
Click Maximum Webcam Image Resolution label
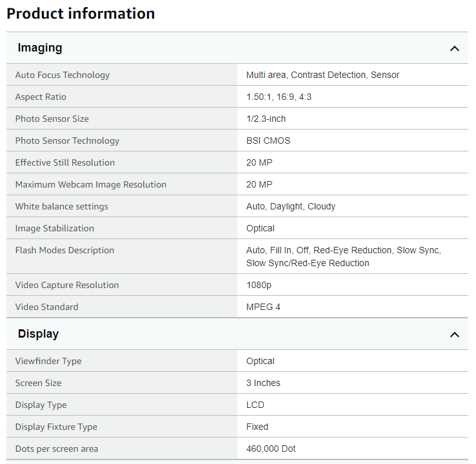[91, 184]
